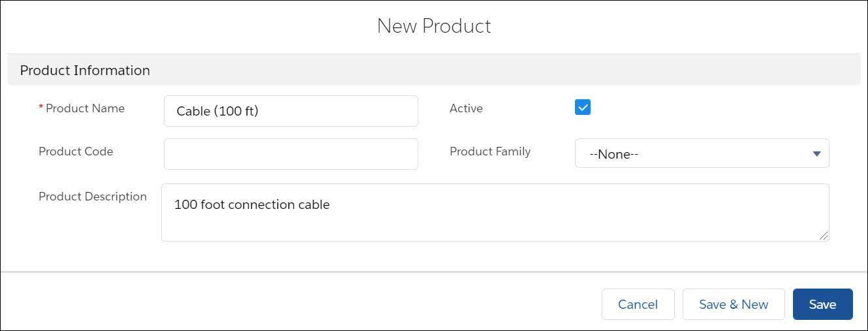Click the Product Name input field
The height and width of the screenshot is (331, 868).
(x=290, y=111)
